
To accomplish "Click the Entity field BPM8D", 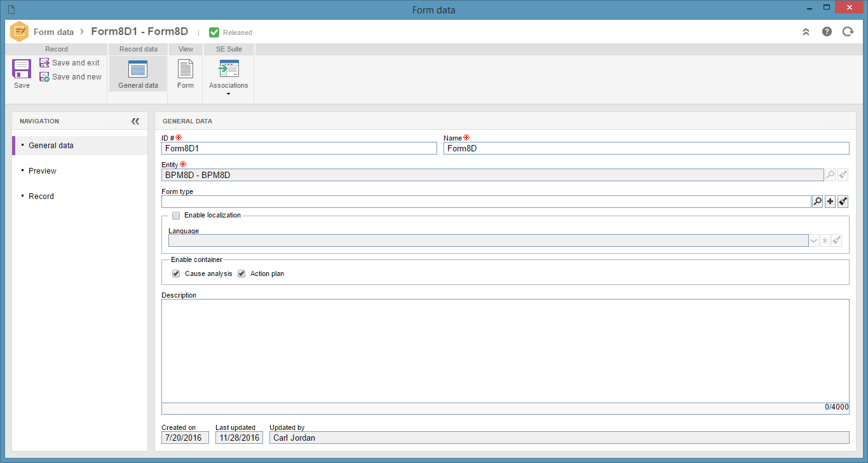I will tap(492, 175).
